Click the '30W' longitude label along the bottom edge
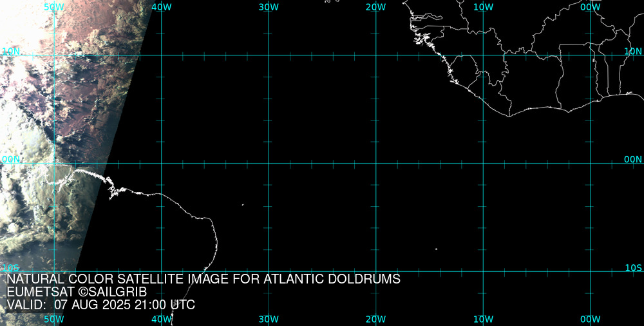644x326 pixels. [x=269, y=320]
